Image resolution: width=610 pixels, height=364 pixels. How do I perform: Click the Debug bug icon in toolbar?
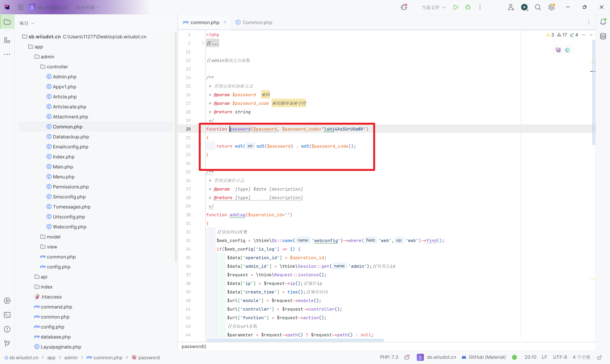(468, 7)
